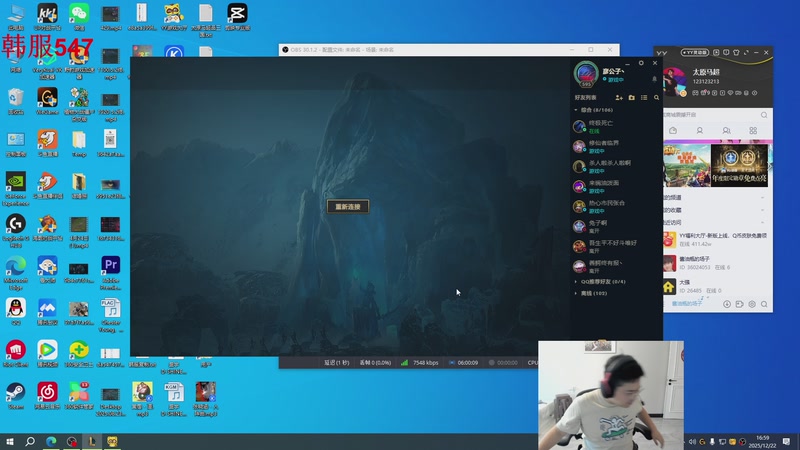Open Logitech G HUB desktop icon

16,230
